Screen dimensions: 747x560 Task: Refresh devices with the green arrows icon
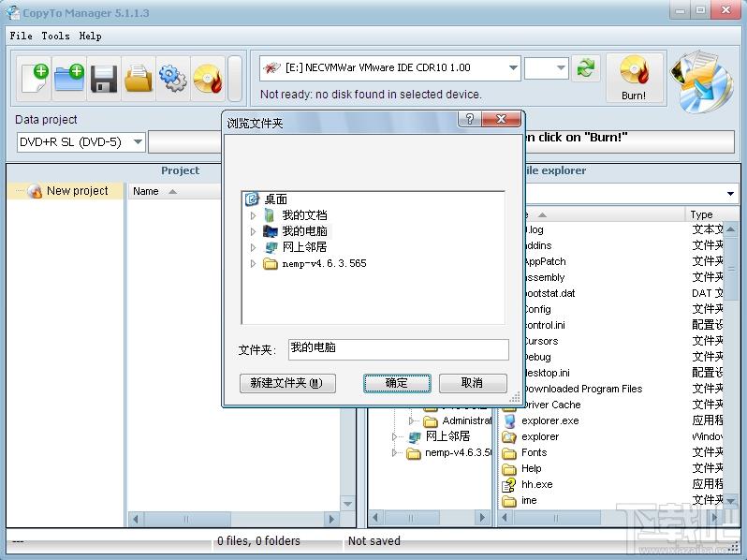pyautogui.click(x=585, y=68)
